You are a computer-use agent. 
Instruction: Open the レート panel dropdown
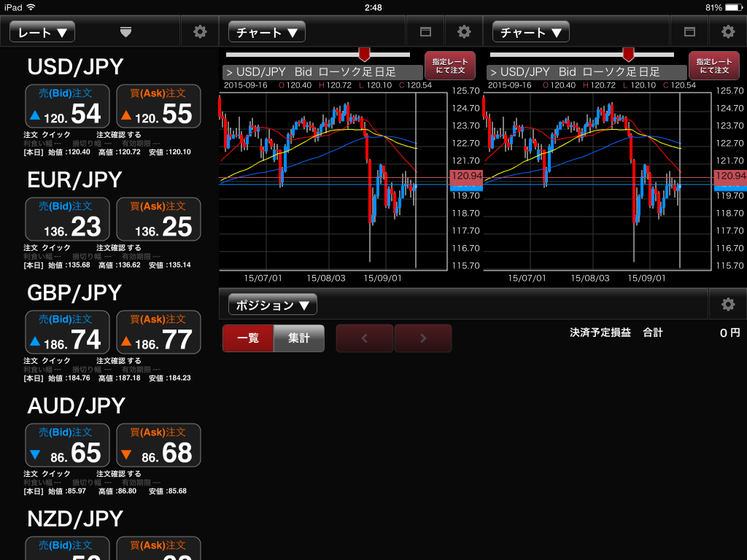tap(42, 32)
